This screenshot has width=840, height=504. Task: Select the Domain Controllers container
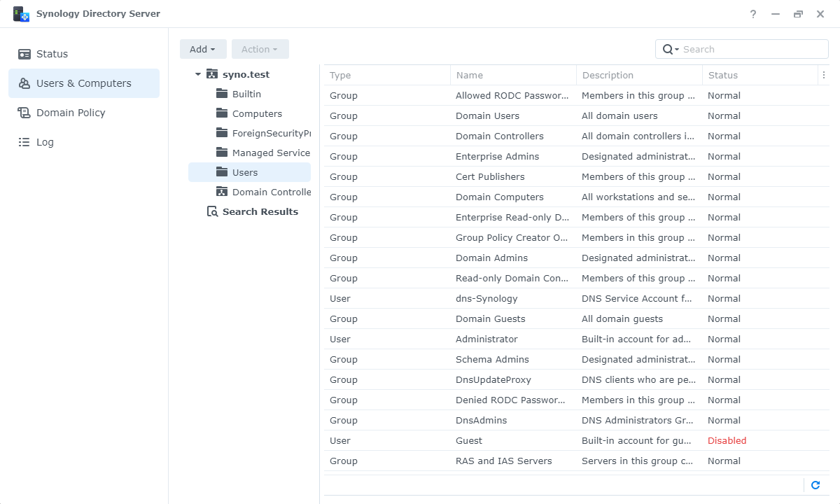coord(269,191)
